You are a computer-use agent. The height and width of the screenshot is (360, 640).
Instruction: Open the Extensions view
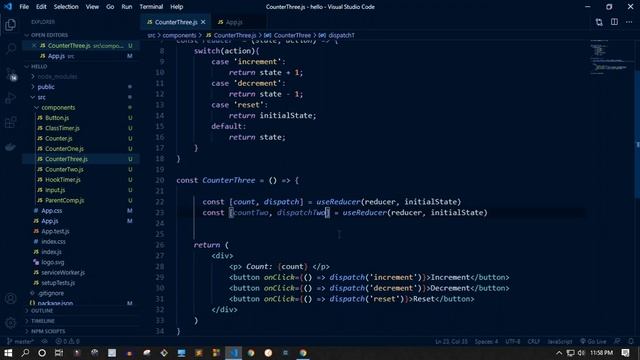[x=11, y=122]
